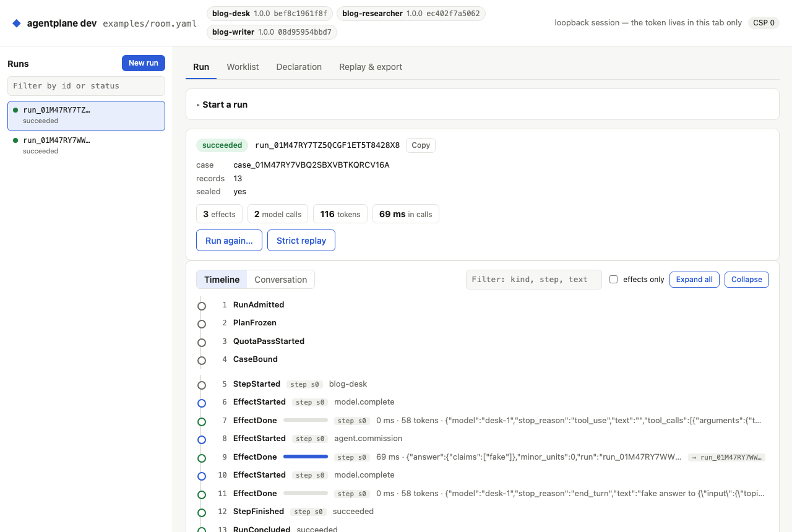Click the blue diamond agentplane logo

[17, 24]
